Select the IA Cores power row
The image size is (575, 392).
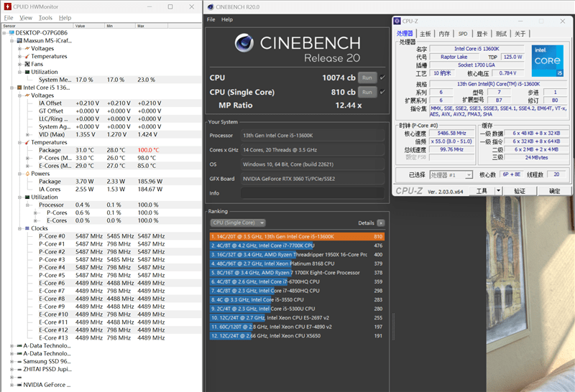click(101, 190)
